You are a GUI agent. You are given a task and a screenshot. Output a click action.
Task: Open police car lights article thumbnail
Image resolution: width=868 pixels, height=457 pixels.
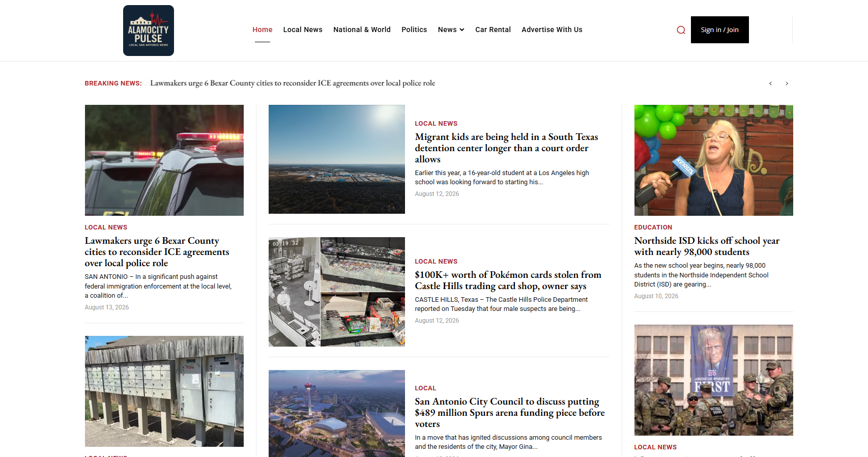pos(164,160)
